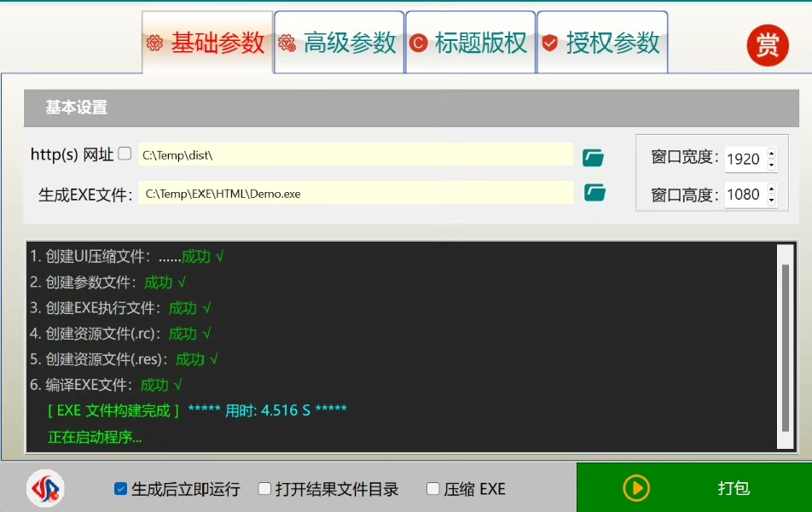Image resolution: width=812 pixels, height=512 pixels.
Task: Click the app logo icon at bottom left
Action: 45,488
